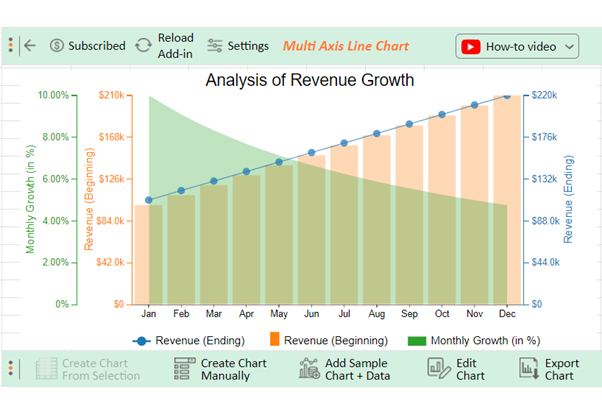Click the Add Sample Chart + Data icon
Screen dimensions: 602x414
click(309, 368)
